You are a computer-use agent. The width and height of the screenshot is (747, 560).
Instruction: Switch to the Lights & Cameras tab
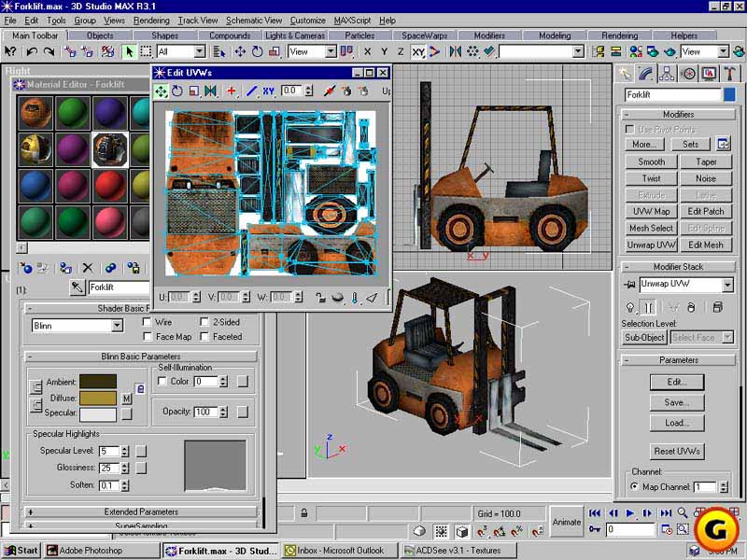(295, 35)
